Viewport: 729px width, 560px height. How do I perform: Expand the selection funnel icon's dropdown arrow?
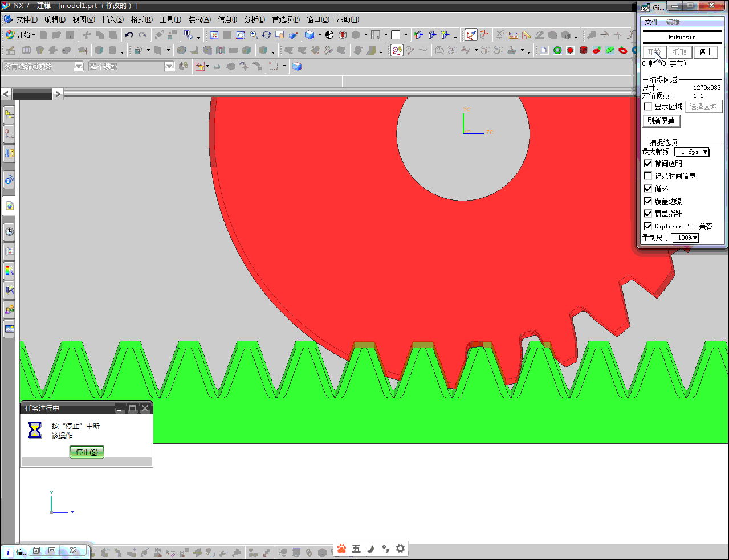point(207,66)
